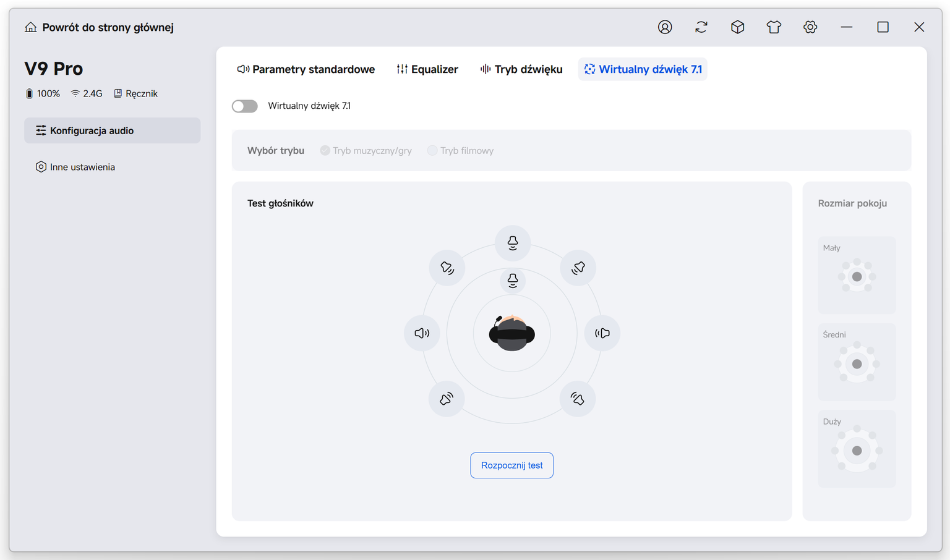
Task: Click the rear left speaker icon
Action: [x=447, y=399]
